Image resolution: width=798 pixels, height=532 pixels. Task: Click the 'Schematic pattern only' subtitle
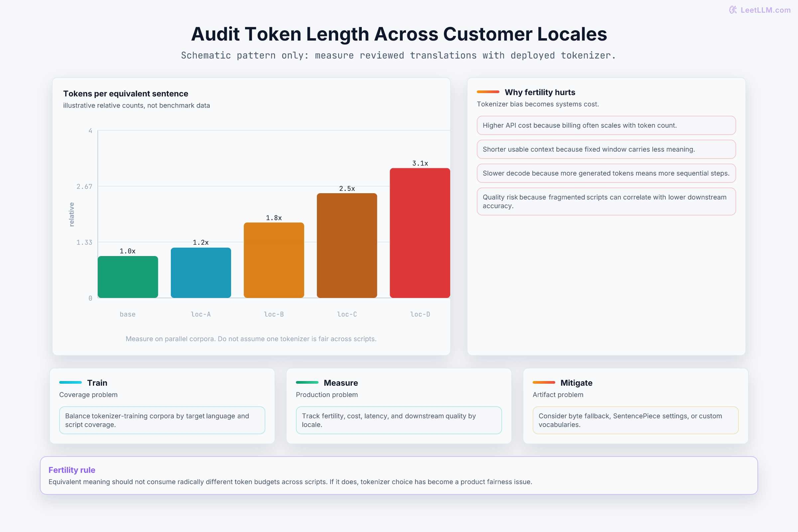pos(399,55)
